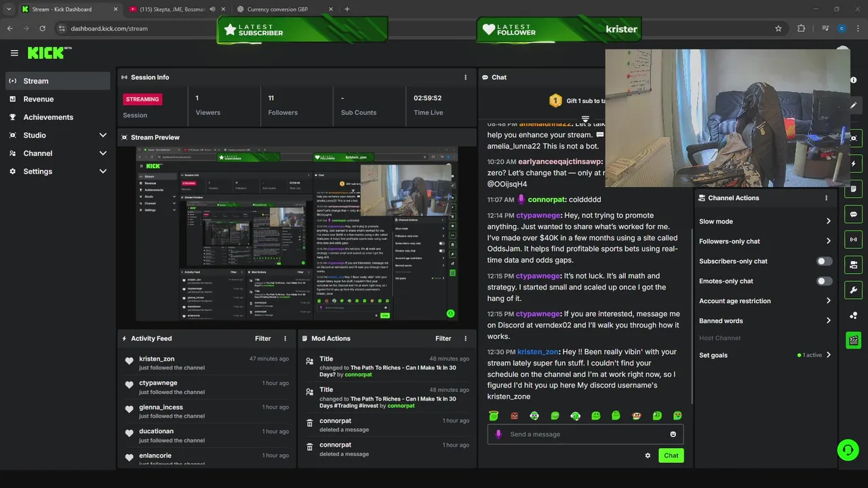Go to Achievements page
868x488 pixels.
(x=58, y=117)
